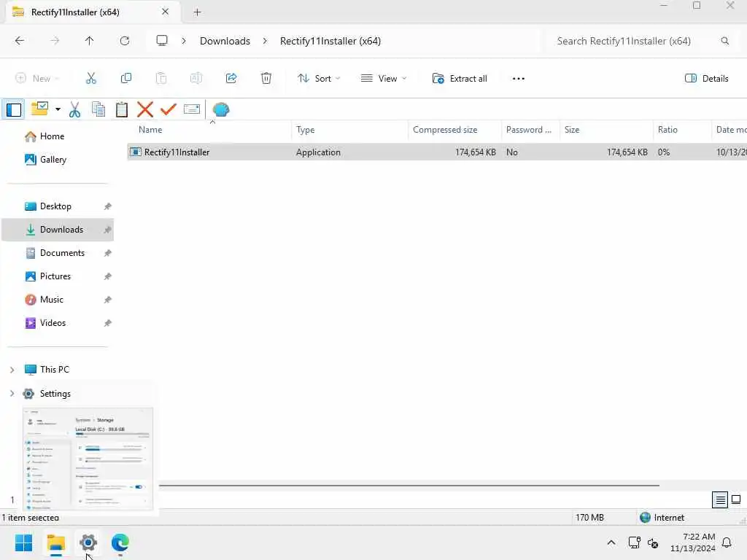Screen dimensions: 747x560
Task: Click Rectify11Installer (x64) breadcrumb segment
Action: (330, 41)
